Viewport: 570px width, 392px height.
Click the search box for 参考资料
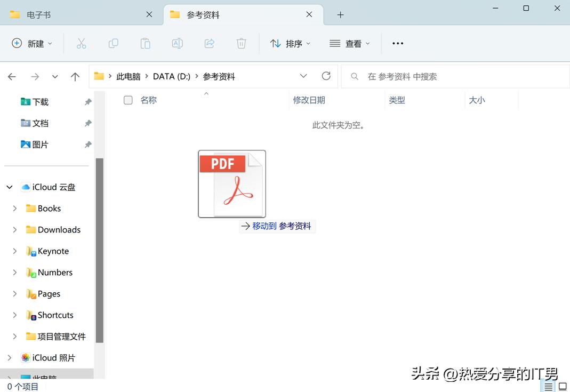point(453,76)
